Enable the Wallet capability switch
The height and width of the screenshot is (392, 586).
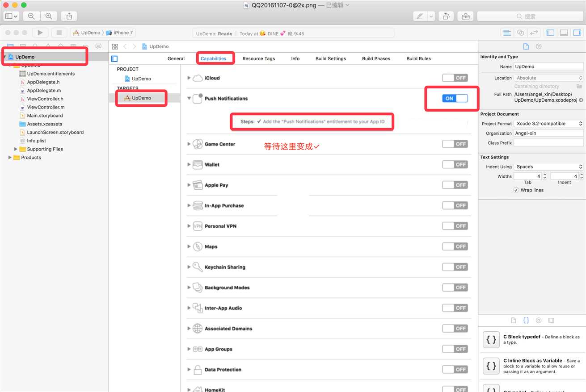click(x=455, y=164)
